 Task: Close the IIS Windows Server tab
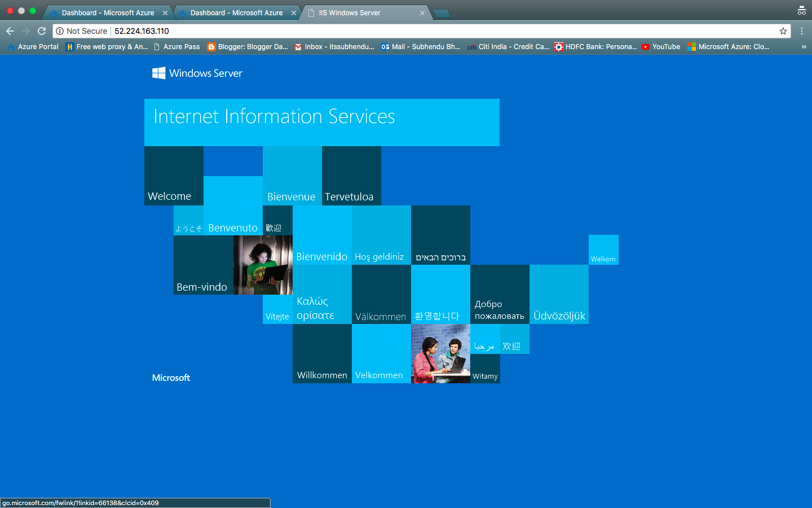pyautogui.click(x=422, y=13)
